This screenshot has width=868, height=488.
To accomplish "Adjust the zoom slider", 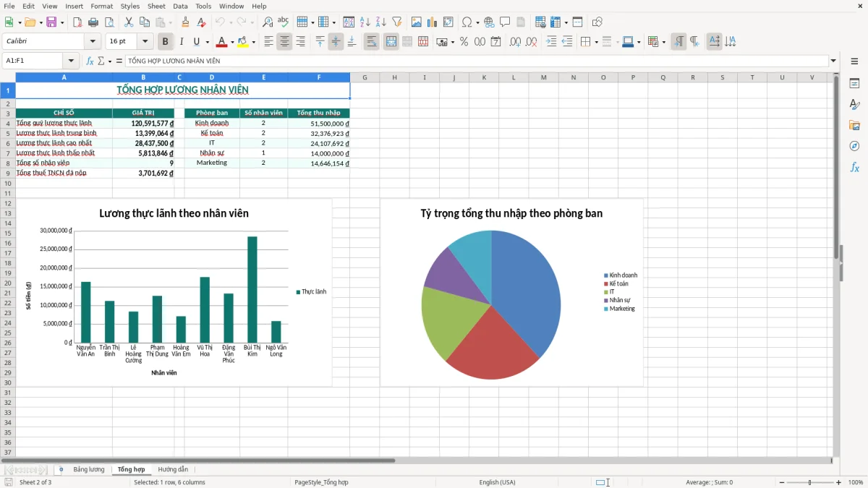I will point(809,482).
